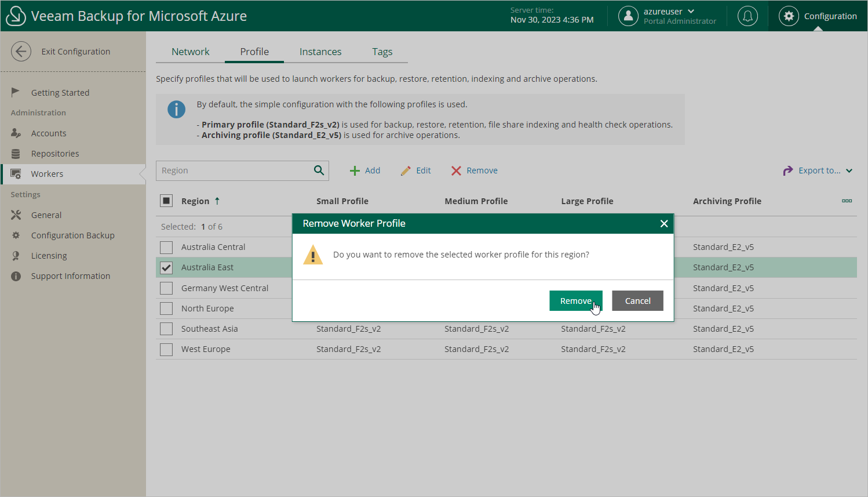Click the warning triangle in dialog
This screenshot has height=497, width=868.
(313, 255)
